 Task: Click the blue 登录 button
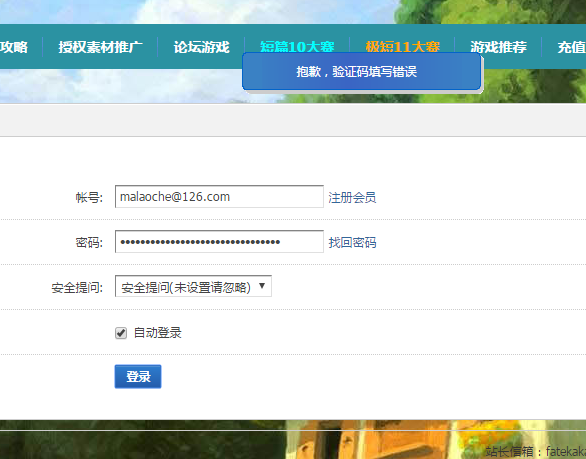(138, 376)
